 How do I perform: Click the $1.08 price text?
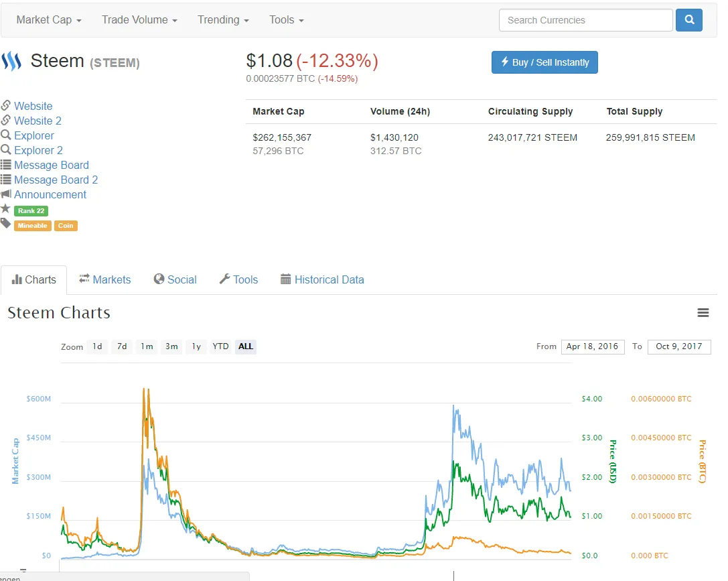click(269, 61)
